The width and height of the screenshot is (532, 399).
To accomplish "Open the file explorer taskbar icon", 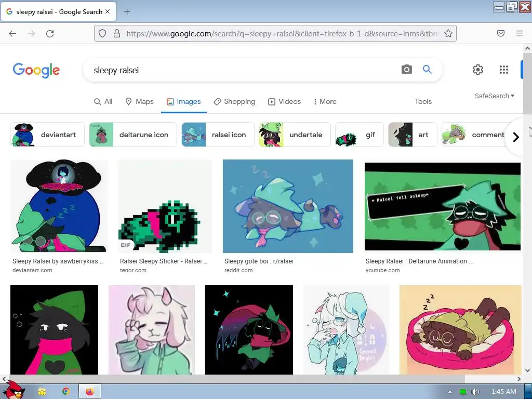I will [x=42, y=392].
